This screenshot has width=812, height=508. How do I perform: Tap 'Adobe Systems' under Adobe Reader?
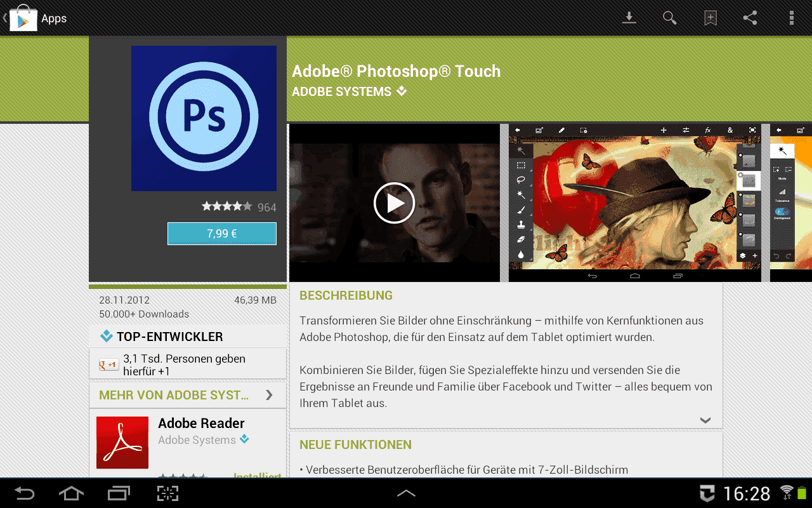click(x=197, y=440)
